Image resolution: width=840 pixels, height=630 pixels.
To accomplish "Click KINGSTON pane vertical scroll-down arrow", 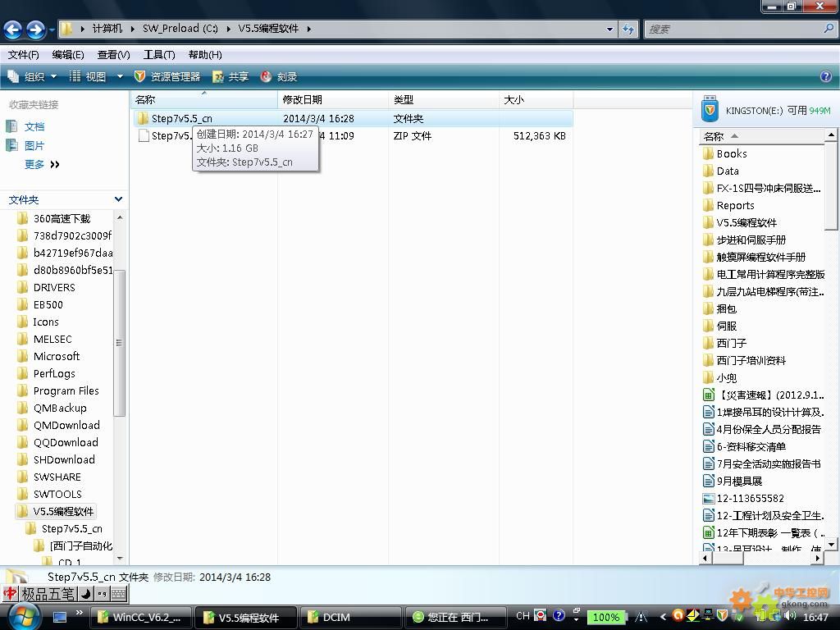I will click(830, 545).
